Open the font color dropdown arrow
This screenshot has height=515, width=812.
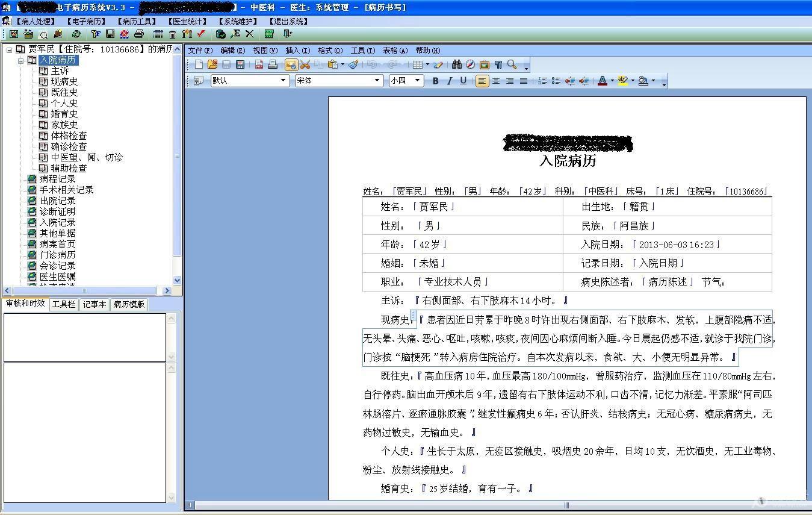612,81
